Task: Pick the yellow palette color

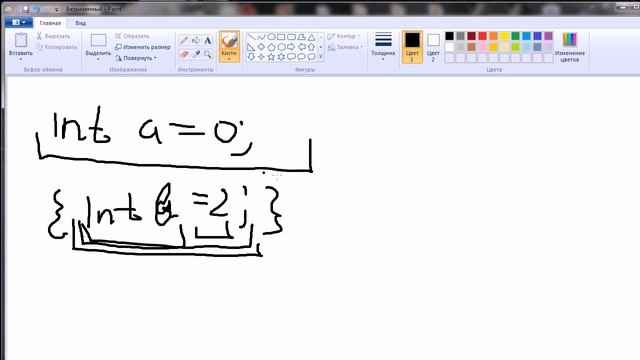Action: pyautogui.click(x=504, y=36)
